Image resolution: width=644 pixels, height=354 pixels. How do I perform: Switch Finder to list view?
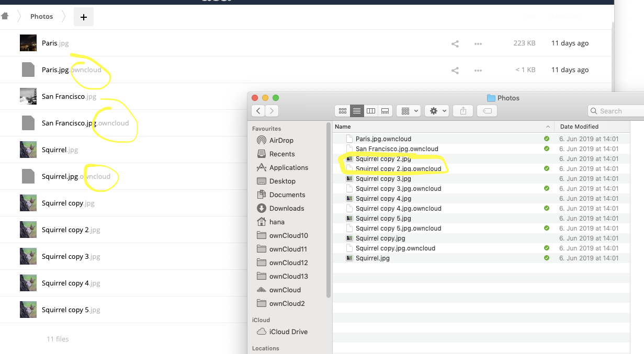pyautogui.click(x=357, y=110)
